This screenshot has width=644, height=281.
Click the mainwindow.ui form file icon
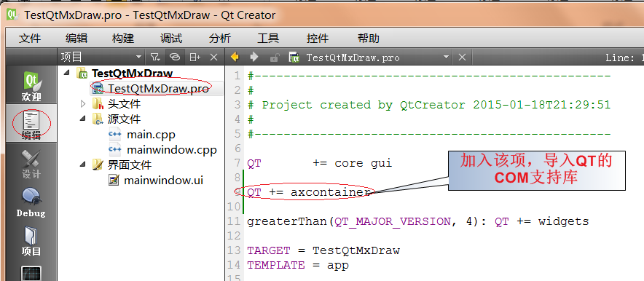tap(114, 180)
